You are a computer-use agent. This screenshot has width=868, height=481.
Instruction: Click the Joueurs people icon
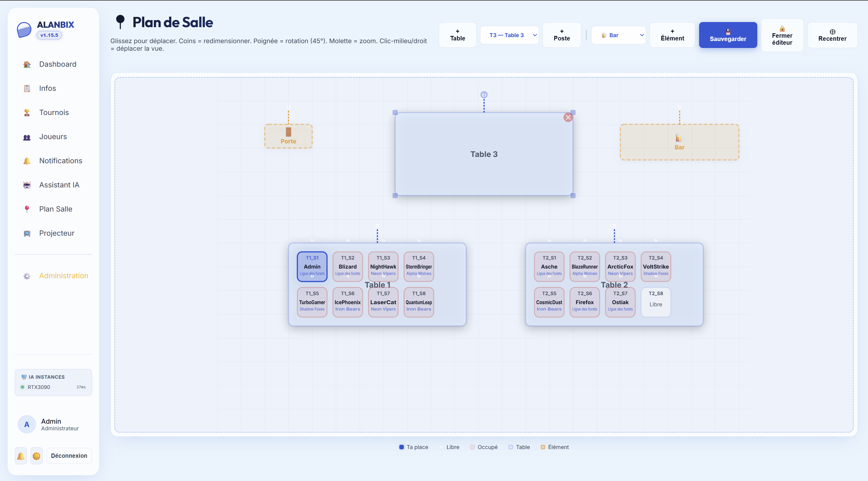coord(27,137)
